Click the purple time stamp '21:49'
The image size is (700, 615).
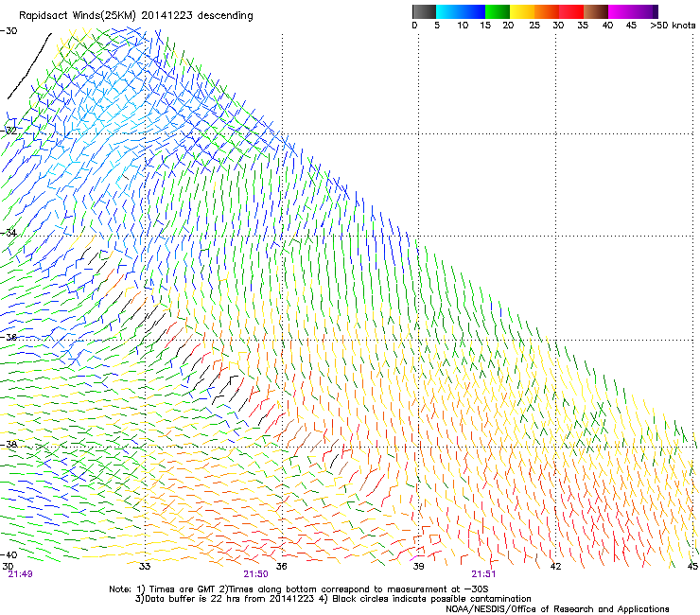pos(20,574)
